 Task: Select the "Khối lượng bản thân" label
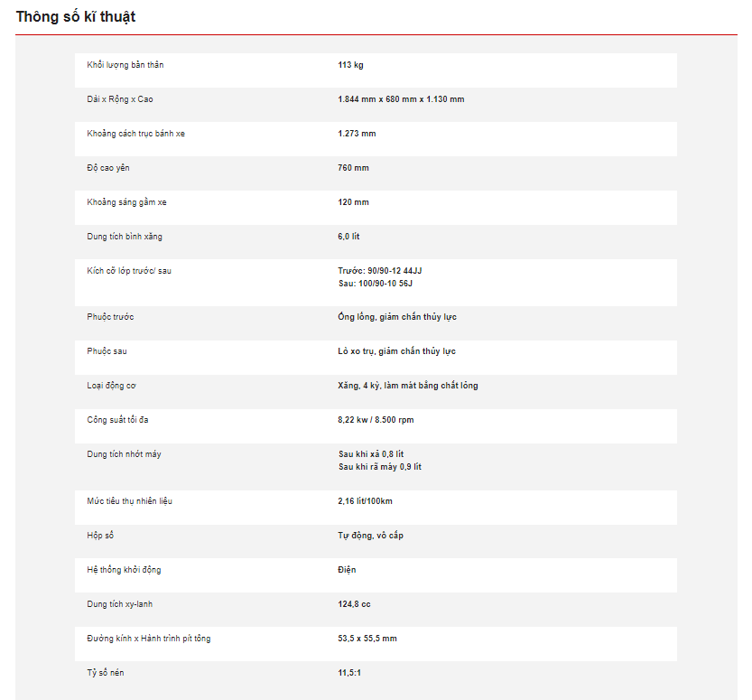click(125, 65)
